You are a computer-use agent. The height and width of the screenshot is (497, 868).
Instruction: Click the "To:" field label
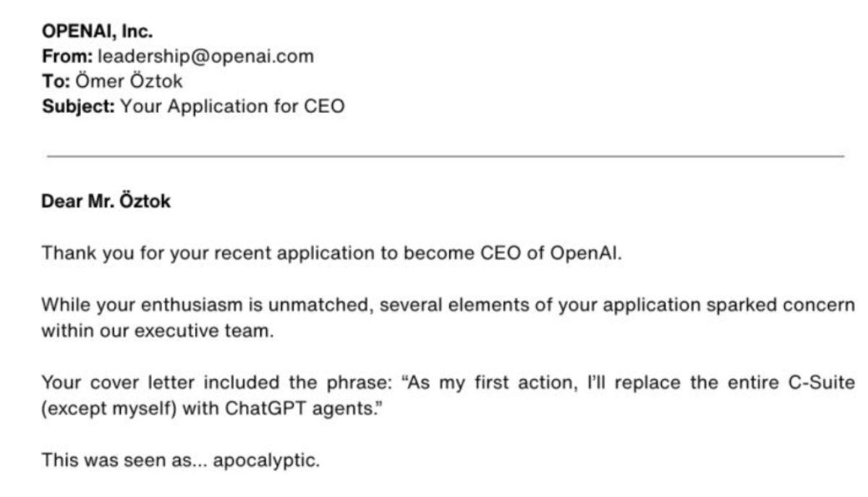(56, 81)
